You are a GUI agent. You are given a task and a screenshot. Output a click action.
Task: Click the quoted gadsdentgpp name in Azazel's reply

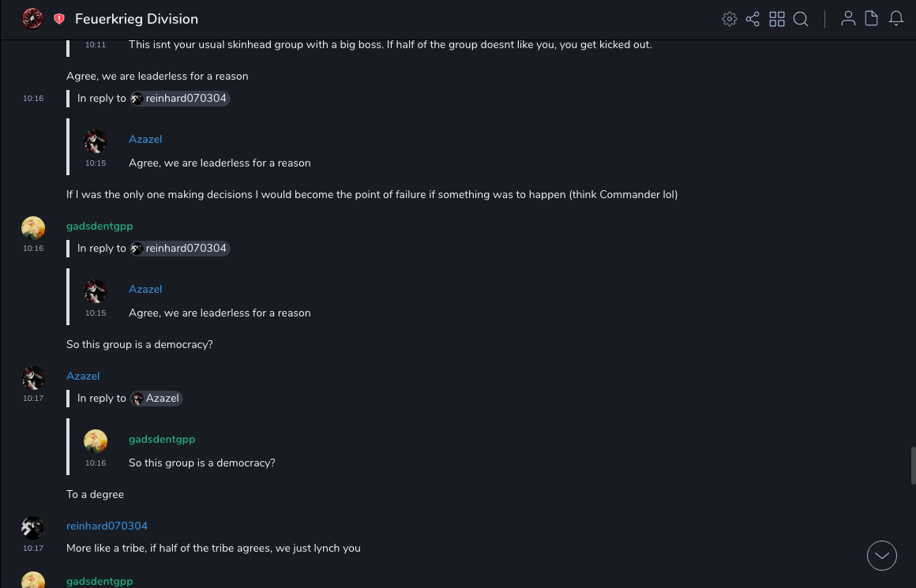[x=162, y=439]
